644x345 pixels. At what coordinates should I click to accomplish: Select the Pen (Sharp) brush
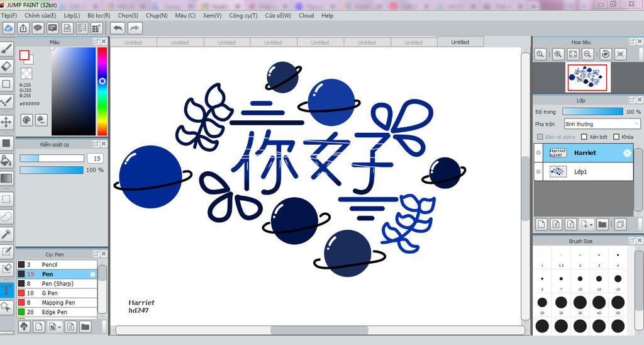57,284
